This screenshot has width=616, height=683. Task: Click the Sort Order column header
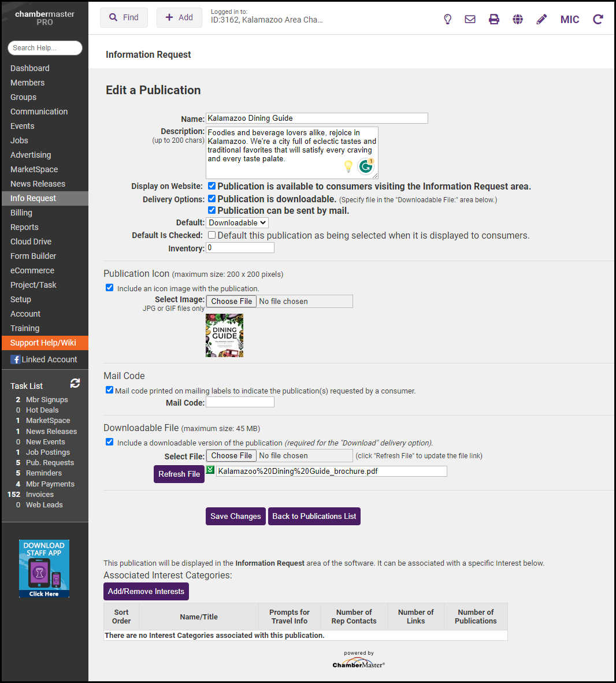pyautogui.click(x=121, y=617)
